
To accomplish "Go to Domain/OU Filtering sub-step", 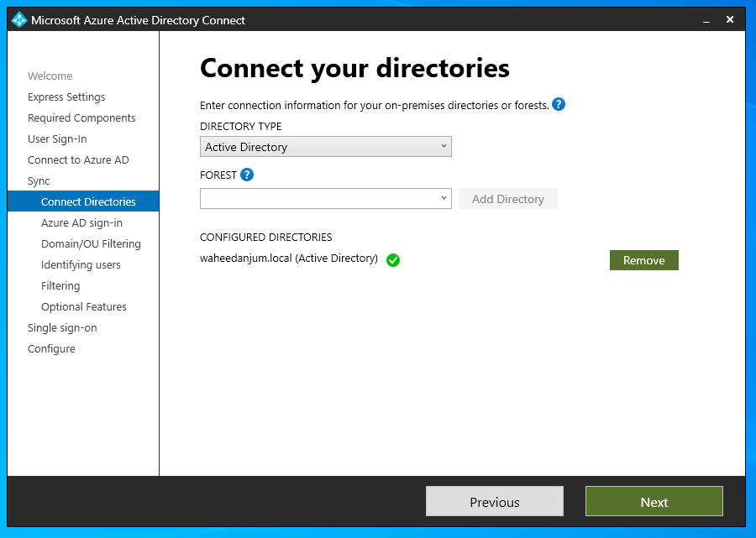I will [x=91, y=243].
